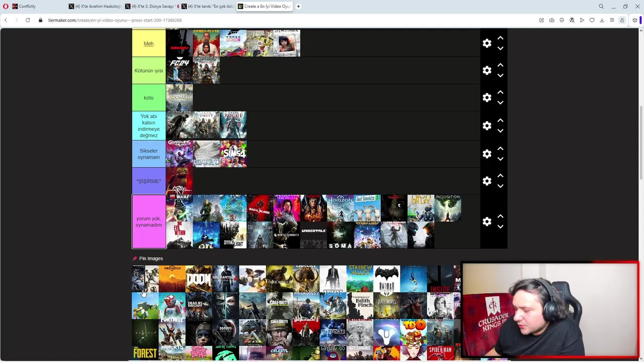
Task: Select the Undertale image in bottom tier
Action: tap(313, 235)
